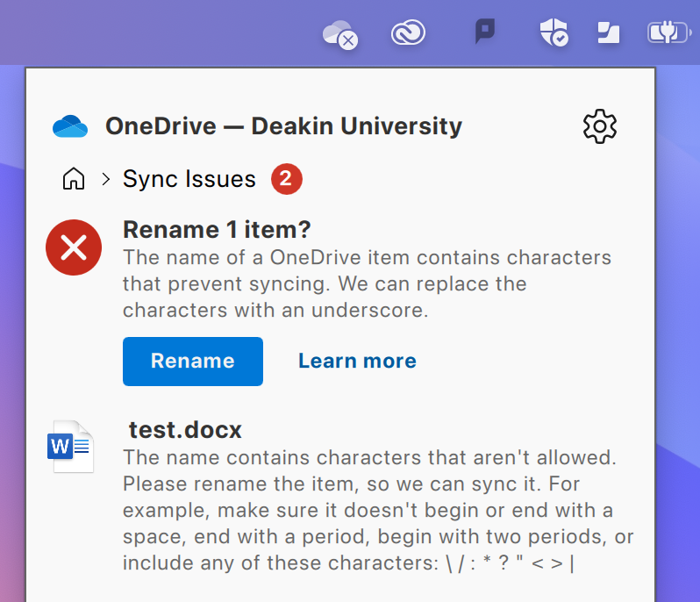The height and width of the screenshot is (602, 700).
Task: Open OneDrive settings gear
Action: 600,126
